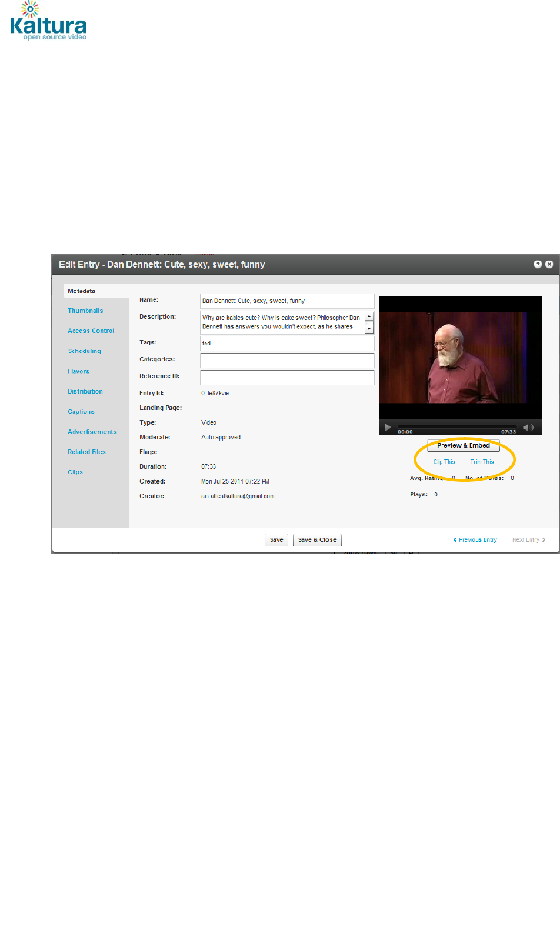
Task: Open the Distribution tab
Action: (85, 392)
